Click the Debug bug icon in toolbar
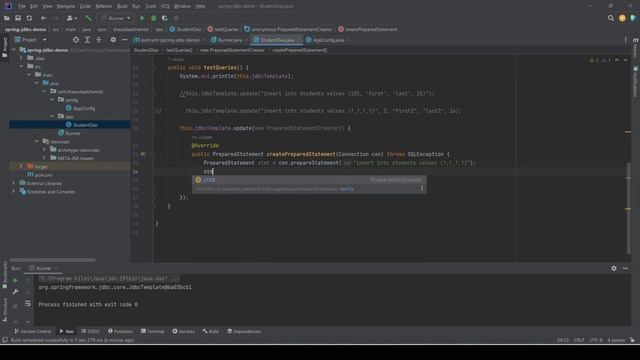 coord(153,18)
